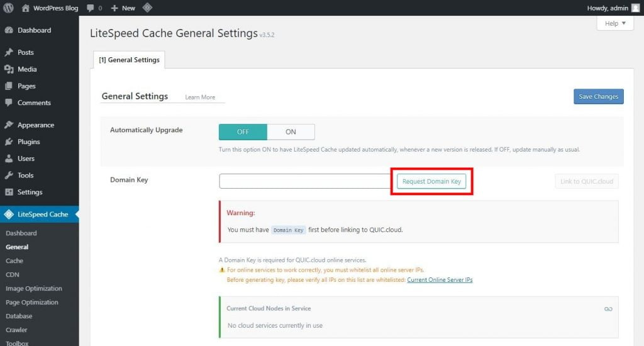Click the Request Domain Key button
Viewport: 644px width, 346px height.
point(431,181)
